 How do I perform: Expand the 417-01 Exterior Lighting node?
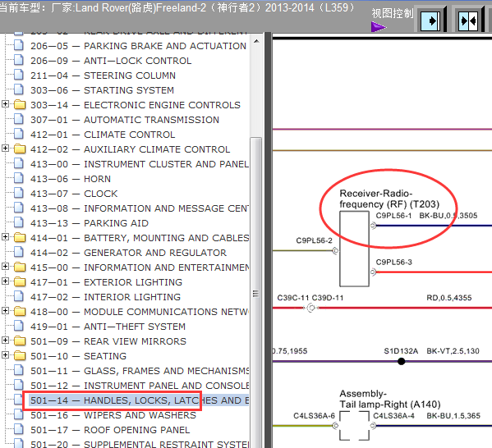click(x=5, y=281)
